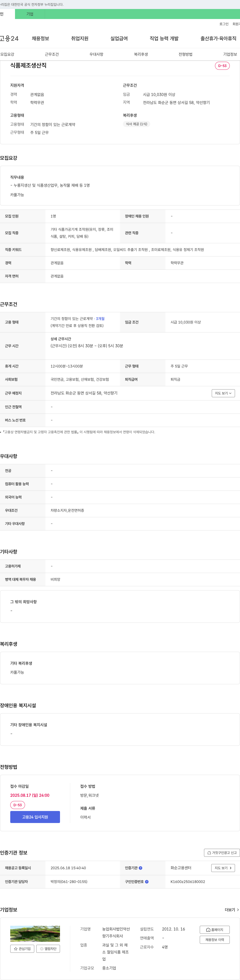Click the 구인인증번호 value K1600z2506180002
The height and width of the screenshot is (980, 240).
point(187,882)
